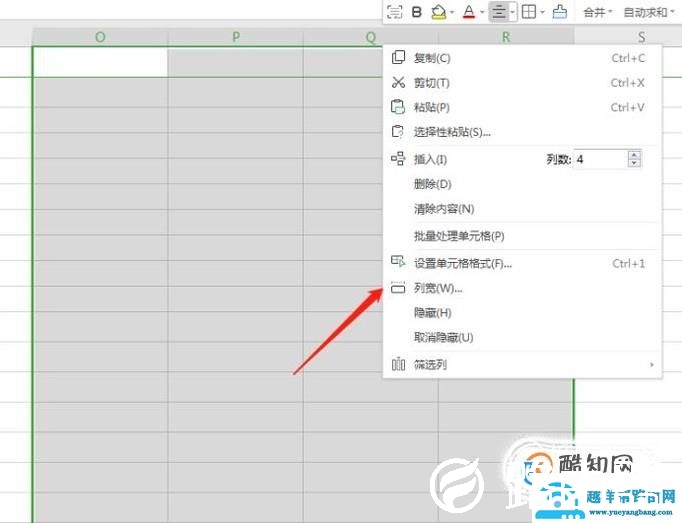Click the insert icon beside 插入
Screen dimensions: 682x523
[x=398, y=159]
